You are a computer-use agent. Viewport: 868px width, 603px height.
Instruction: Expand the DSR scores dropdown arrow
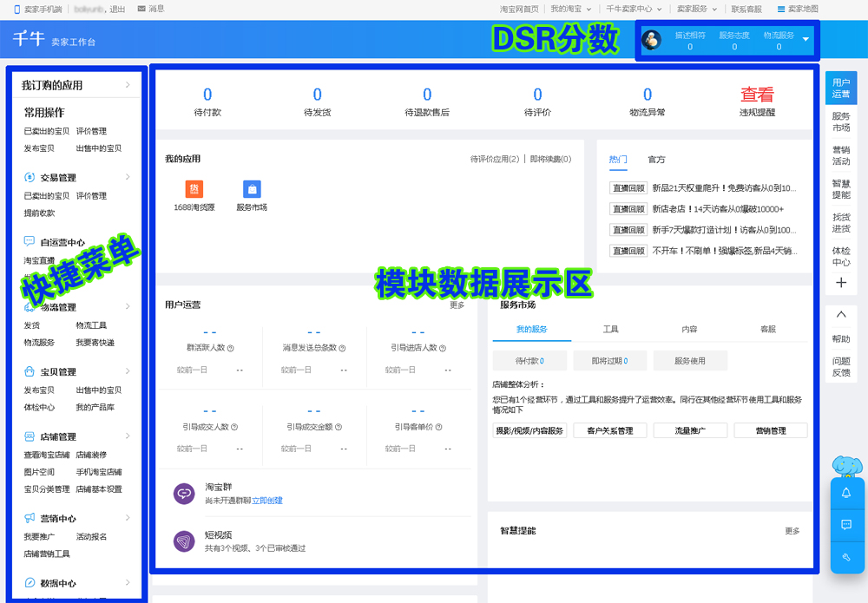(x=806, y=40)
